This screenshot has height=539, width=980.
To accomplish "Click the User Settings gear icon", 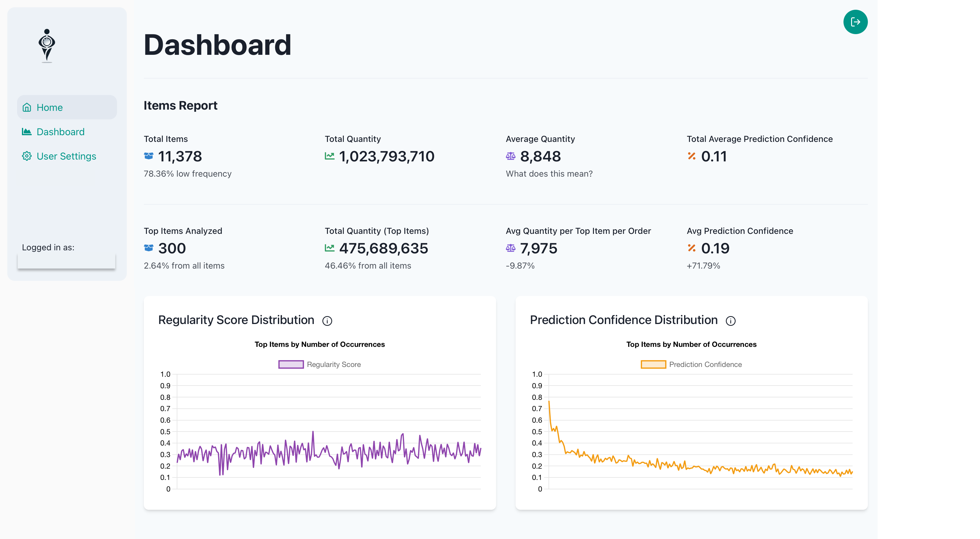I will pos(27,156).
